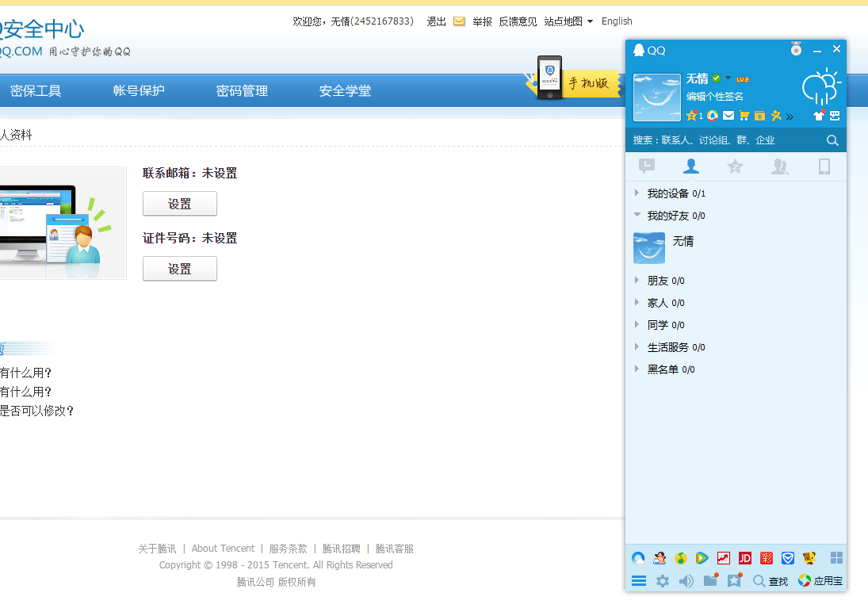Open the QQ medal wall icon
The image size is (868, 612).
coord(796,49)
